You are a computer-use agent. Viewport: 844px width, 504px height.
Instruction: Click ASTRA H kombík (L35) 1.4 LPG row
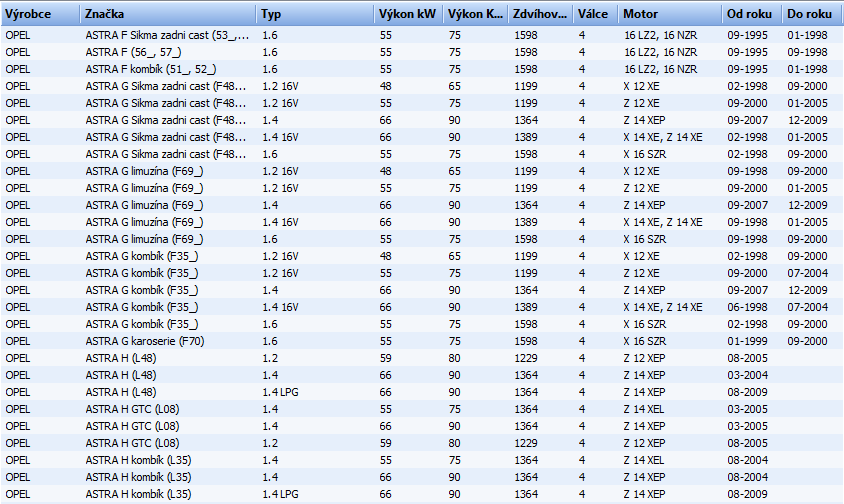point(422,494)
